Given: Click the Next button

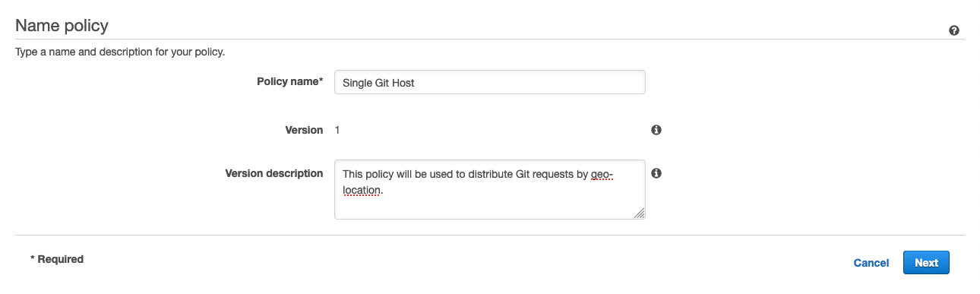Looking at the screenshot, I should pyautogui.click(x=926, y=263).
